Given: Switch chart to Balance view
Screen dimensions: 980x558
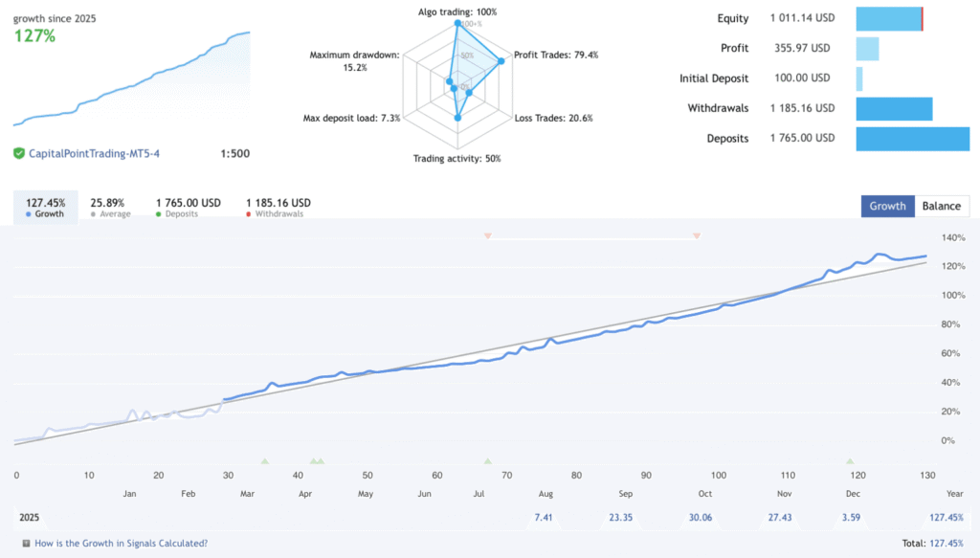Looking at the screenshot, I should click(942, 206).
